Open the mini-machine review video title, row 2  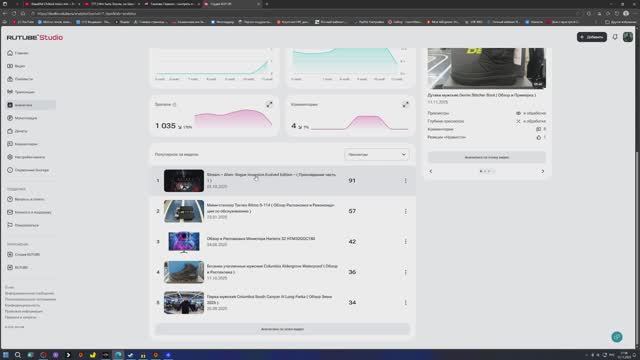point(270,208)
